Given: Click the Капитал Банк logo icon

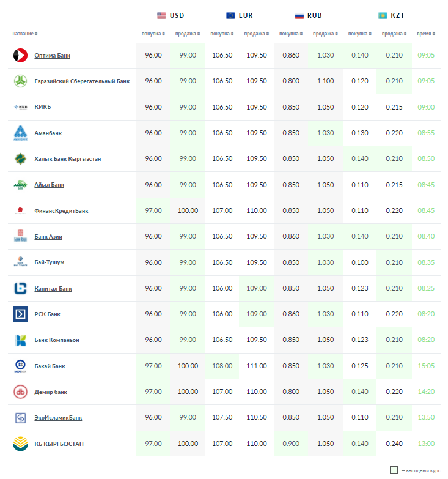Looking at the screenshot, I should (x=20, y=288).
